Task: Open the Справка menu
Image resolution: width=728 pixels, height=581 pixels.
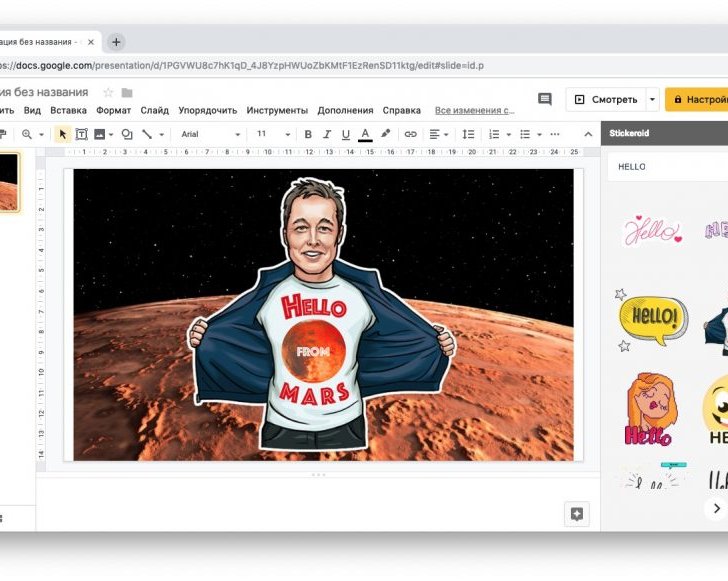Action: [402, 111]
